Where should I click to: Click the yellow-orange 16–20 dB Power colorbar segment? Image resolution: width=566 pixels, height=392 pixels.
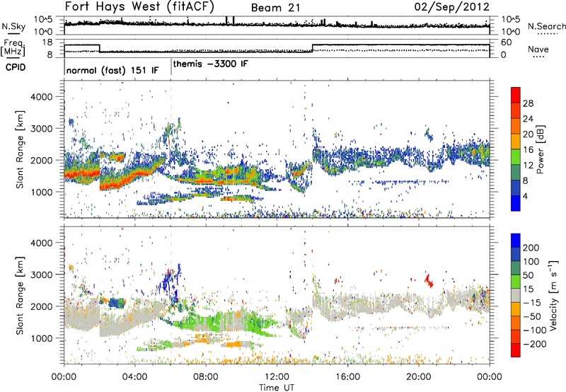(516, 142)
